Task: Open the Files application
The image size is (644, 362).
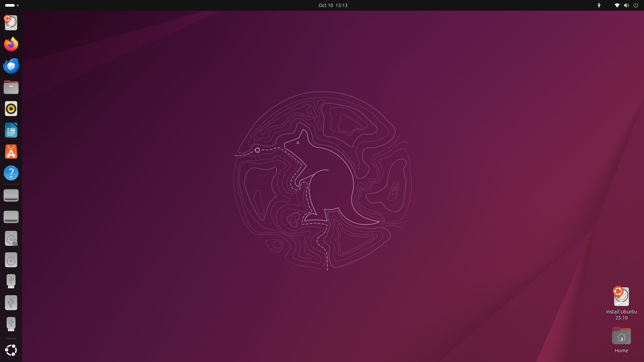Action: (11, 87)
